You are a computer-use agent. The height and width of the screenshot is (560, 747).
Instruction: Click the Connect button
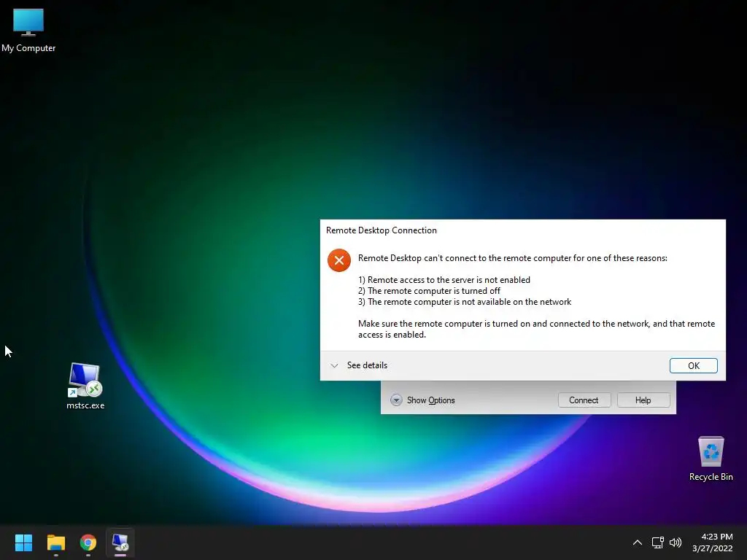(584, 400)
